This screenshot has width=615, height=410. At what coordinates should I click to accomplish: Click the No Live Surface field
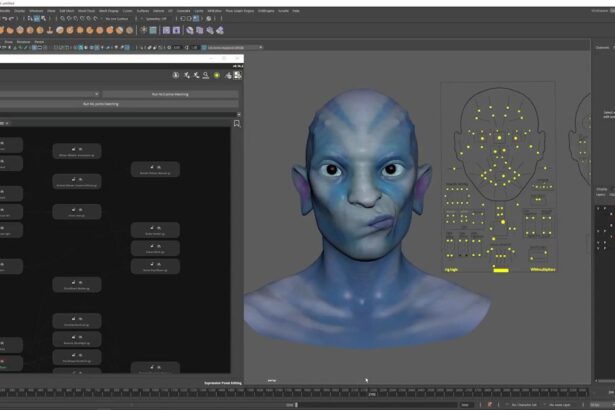(x=116, y=18)
